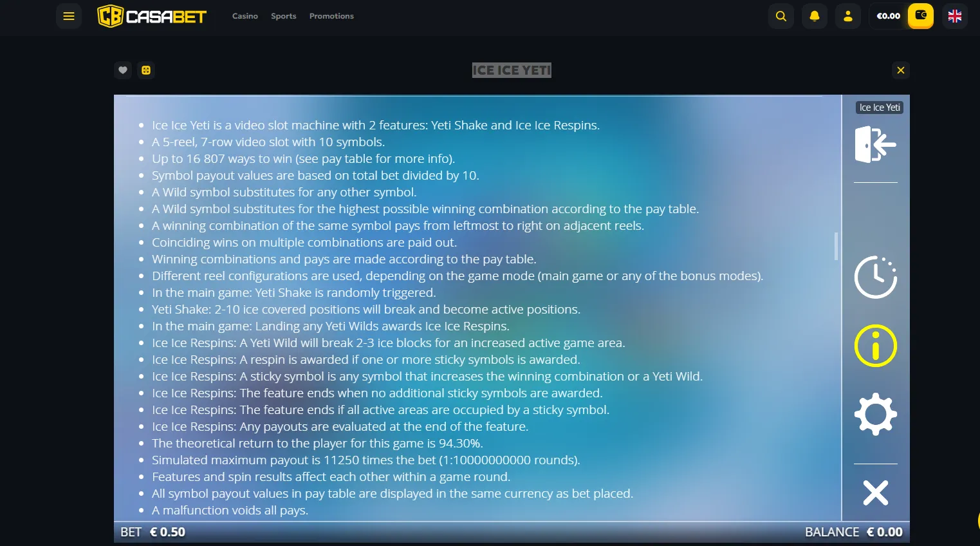This screenshot has height=546, width=980.
Task: Click 'Any payouts are evaluated' respins line
Action: tap(340, 426)
